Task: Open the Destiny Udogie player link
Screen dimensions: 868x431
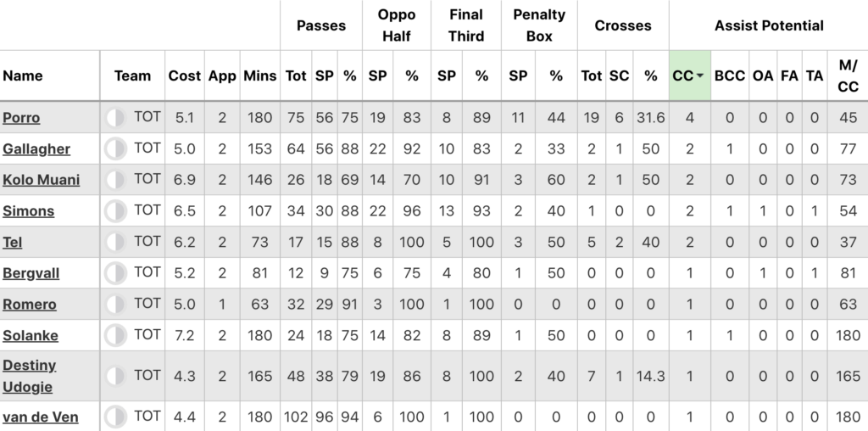Action: (x=29, y=376)
